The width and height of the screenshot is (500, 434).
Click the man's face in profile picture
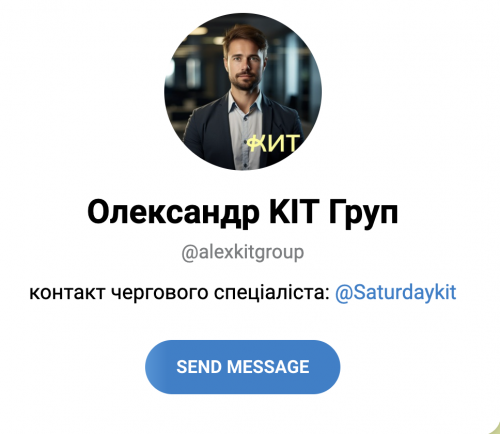(x=246, y=62)
